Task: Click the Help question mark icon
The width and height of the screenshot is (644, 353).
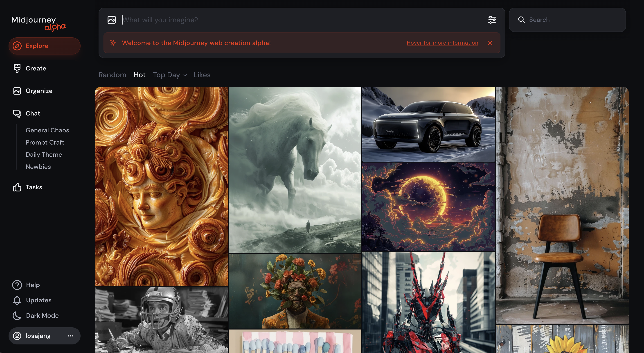Action: point(17,285)
